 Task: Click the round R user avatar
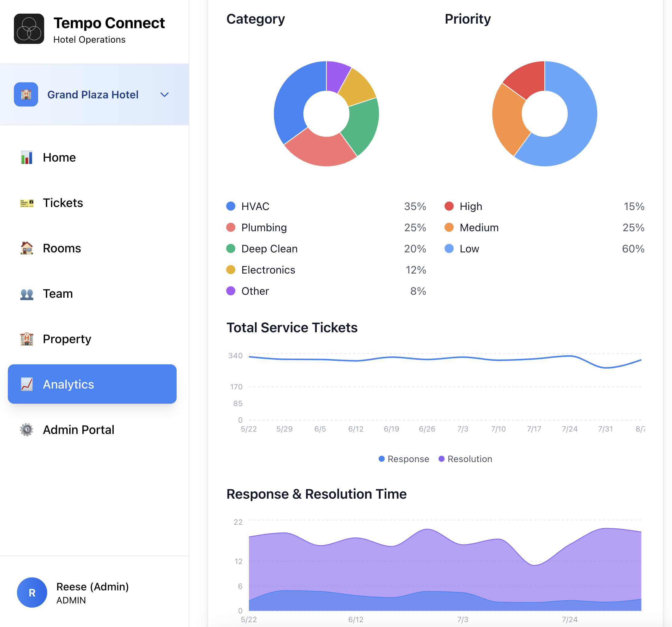click(x=32, y=592)
